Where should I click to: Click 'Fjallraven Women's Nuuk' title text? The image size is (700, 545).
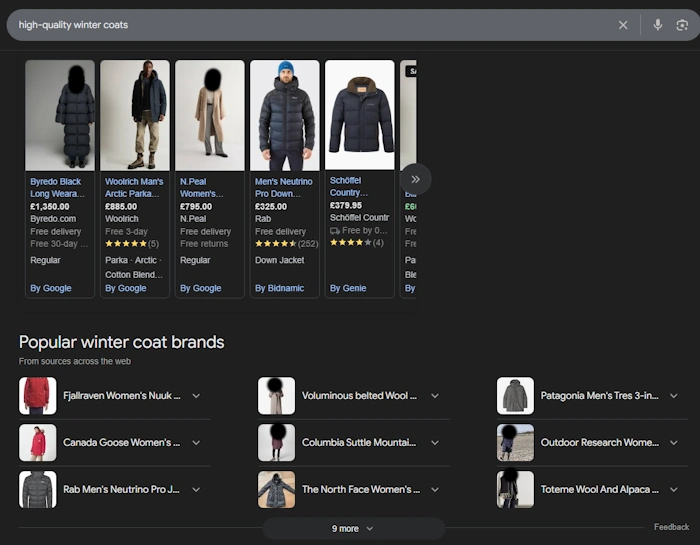121,396
